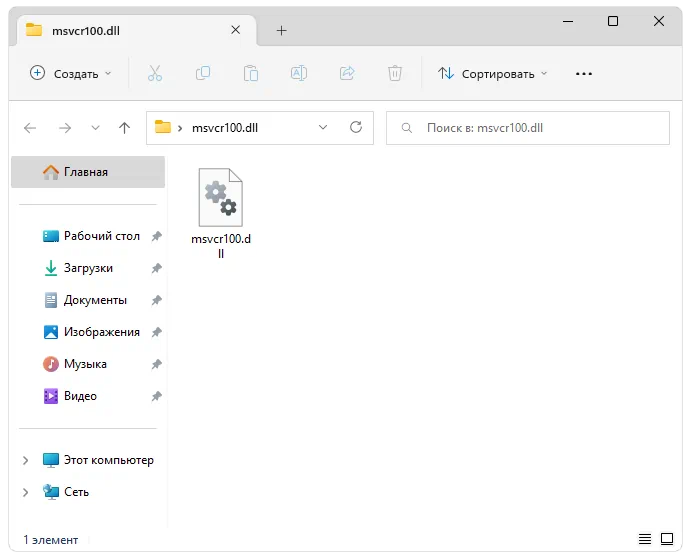Viewport: 688px width, 558px height.
Task: Open the three-dots more options menu
Action: click(584, 74)
